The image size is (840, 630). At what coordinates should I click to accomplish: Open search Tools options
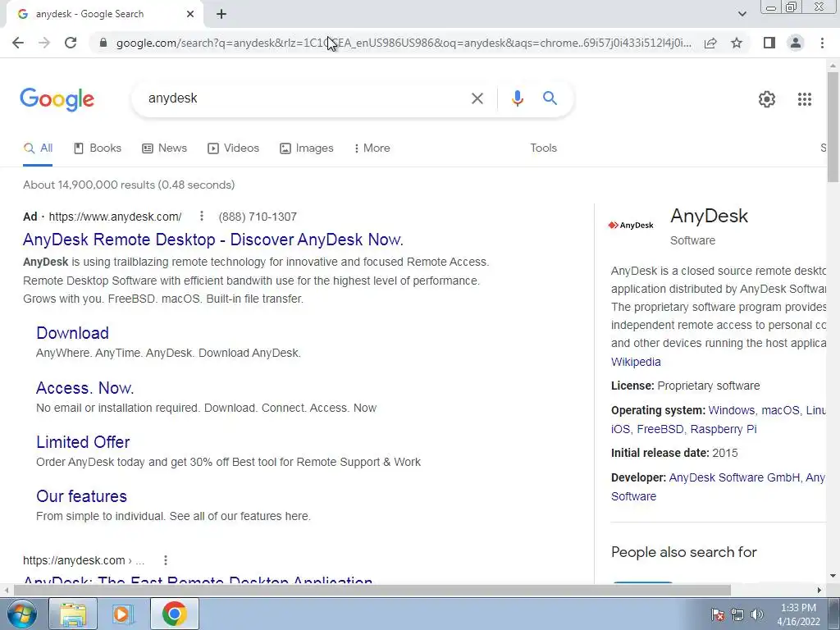pyautogui.click(x=543, y=148)
